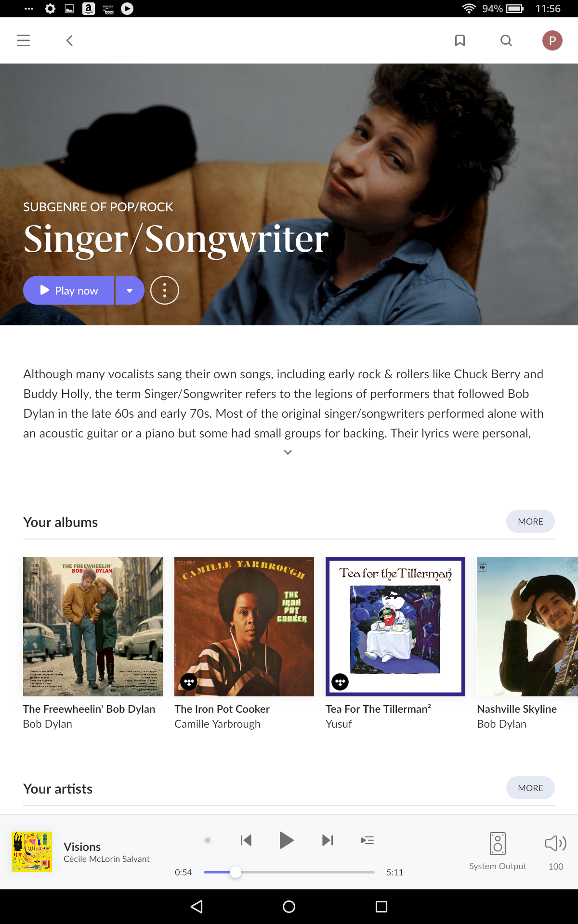Expand the genre description text
The image size is (578, 924).
pyautogui.click(x=288, y=452)
